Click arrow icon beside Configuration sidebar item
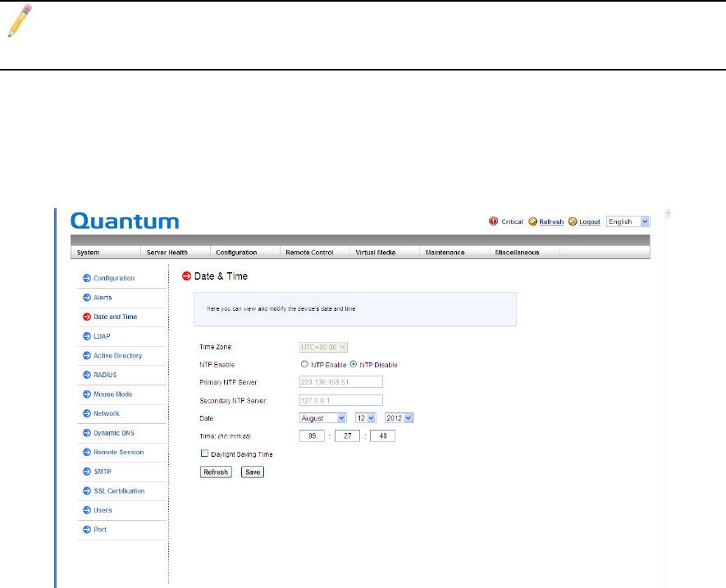Image resolution: width=726 pixels, height=588 pixels. (x=87, y=278)
